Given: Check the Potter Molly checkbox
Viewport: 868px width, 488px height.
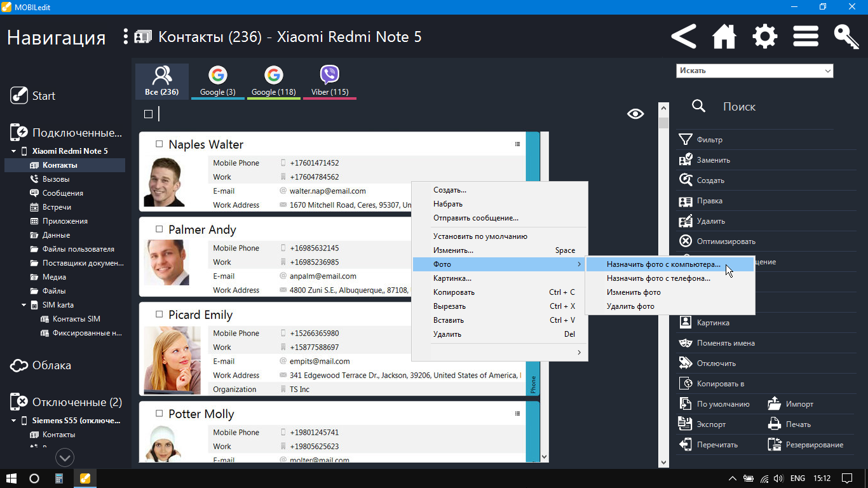Looking at the screenshot, I should [x=159, y=414].
